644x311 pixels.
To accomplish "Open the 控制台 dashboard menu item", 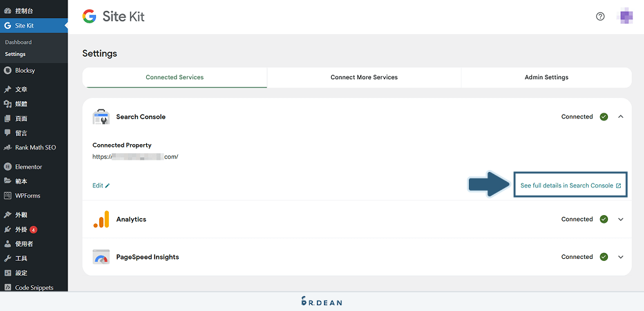I will tap(33, 11).
